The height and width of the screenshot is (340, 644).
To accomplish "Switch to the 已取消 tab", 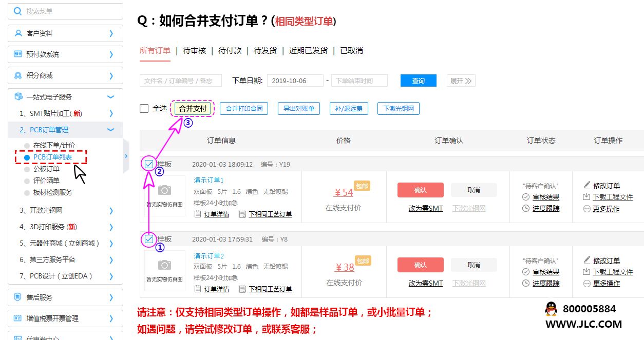I will (x=351, y=51).
